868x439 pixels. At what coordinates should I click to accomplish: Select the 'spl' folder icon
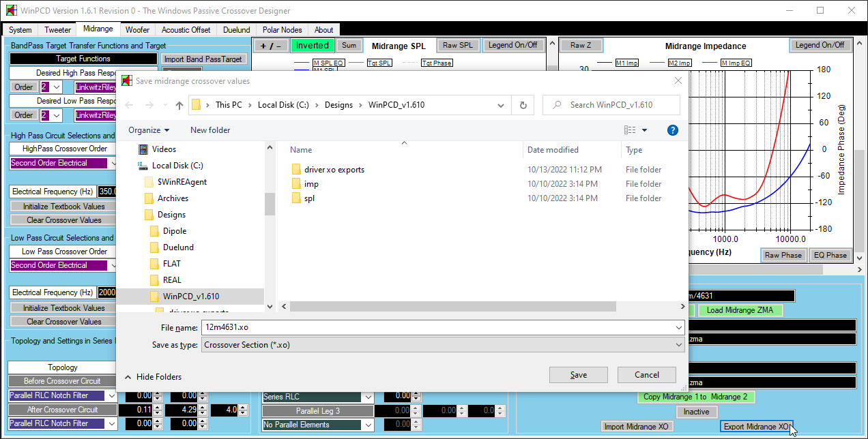(x=296, y=198)
